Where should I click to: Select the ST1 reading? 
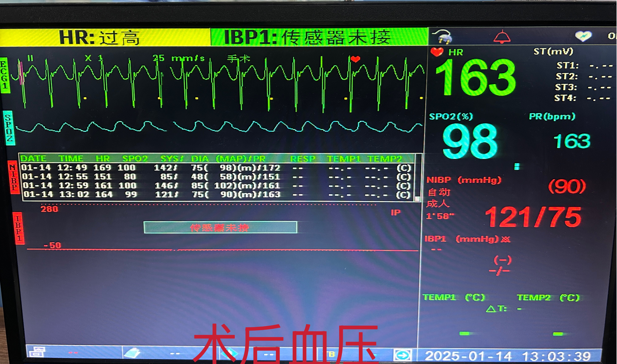585,66
